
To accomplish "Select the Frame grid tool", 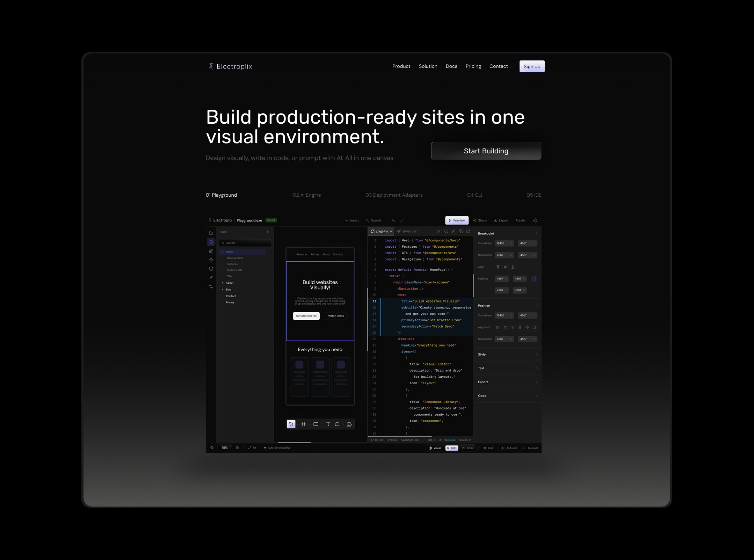I will point(304,424).
